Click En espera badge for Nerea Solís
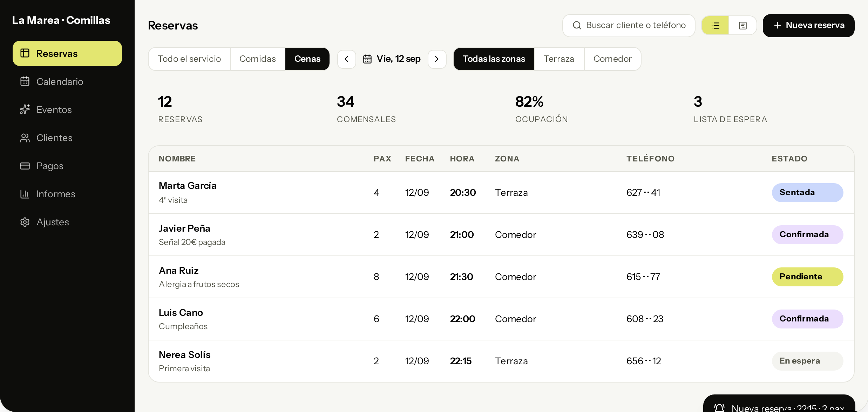Screen dimensions: 868x412 (807, 361)
